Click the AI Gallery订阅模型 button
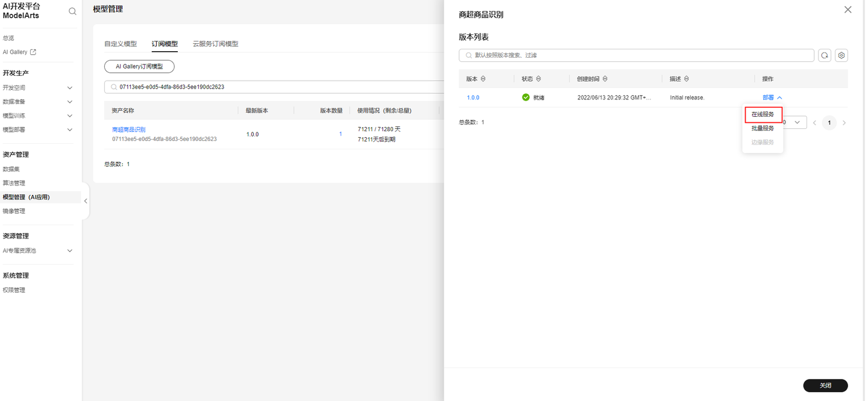 [x=139, y=67]
